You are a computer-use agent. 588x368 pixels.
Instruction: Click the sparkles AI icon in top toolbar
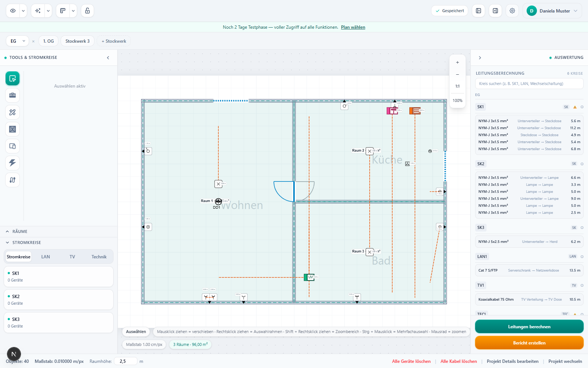[x=38, y=11]
